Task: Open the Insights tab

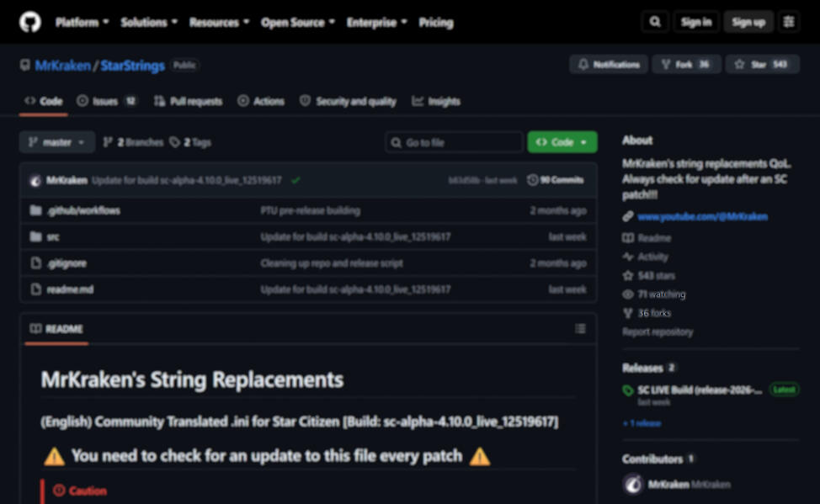Action: click(436, 101)
